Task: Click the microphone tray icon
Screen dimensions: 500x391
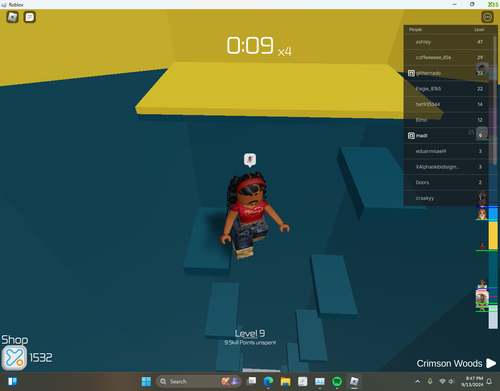Action: 430,381
